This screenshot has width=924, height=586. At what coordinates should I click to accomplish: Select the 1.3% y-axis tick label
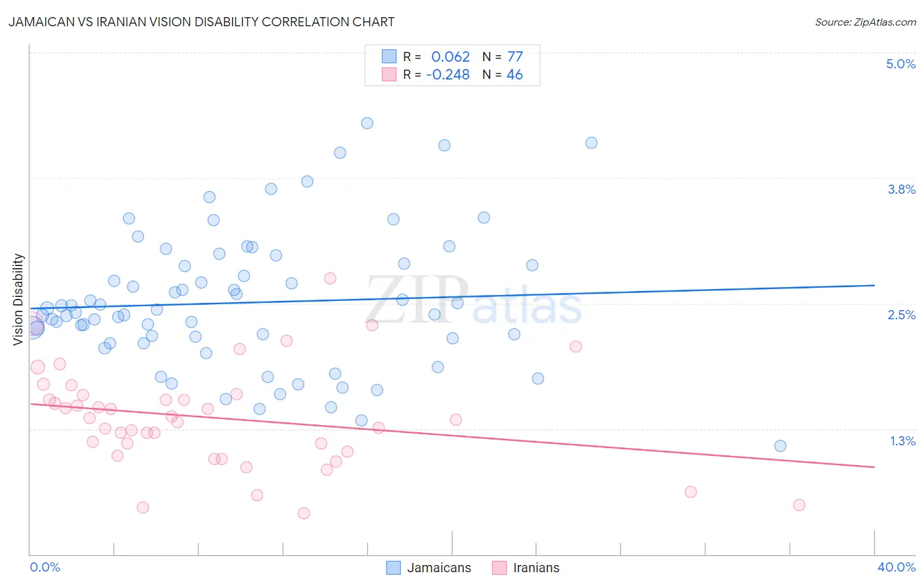[903, 441]
